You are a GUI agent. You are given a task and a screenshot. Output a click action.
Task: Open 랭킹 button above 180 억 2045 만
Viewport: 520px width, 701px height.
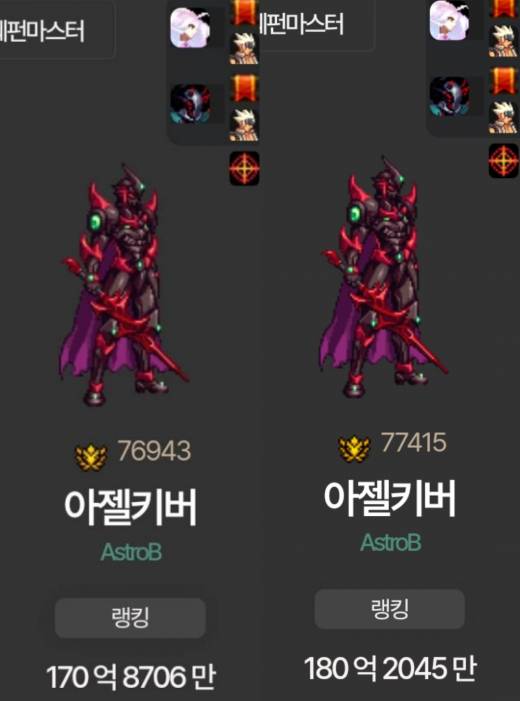click(x=389, y=609)
